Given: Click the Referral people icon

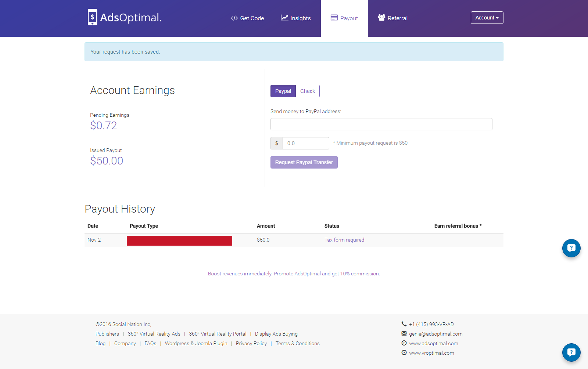Looking at the screenshot, I should (x=381, y=18).
